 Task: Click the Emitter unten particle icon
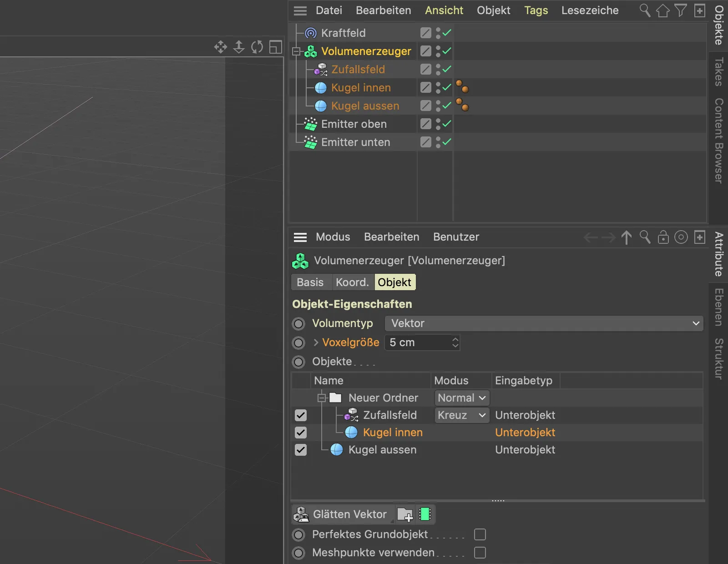pos(311,142)
